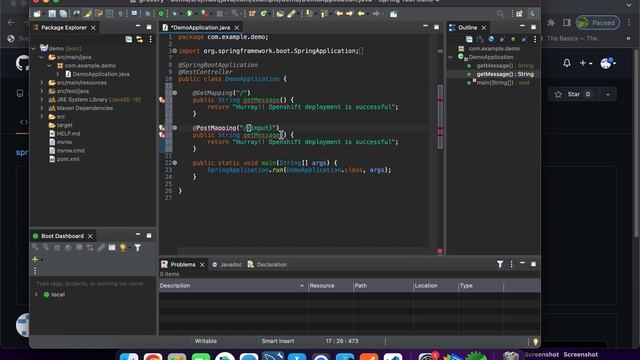Viewport: 640px width, 360px height.
Task: Click the Boot Dashboard console icon
Action: click(x=112, y=248)
